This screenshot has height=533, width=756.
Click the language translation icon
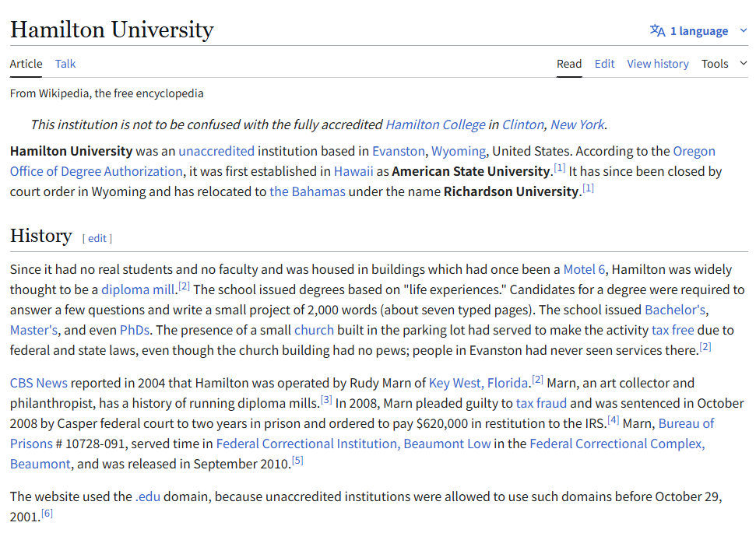(x=658, y=31)
